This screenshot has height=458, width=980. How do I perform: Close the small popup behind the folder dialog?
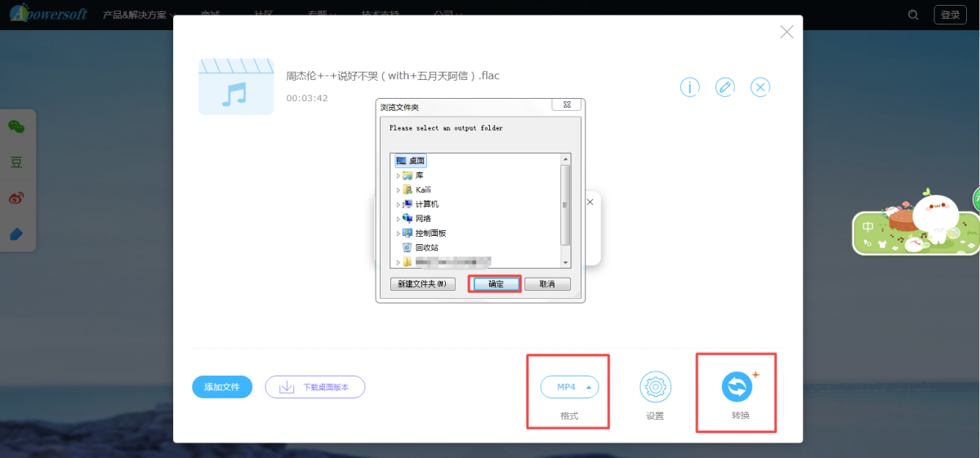[x=590, y=201]
